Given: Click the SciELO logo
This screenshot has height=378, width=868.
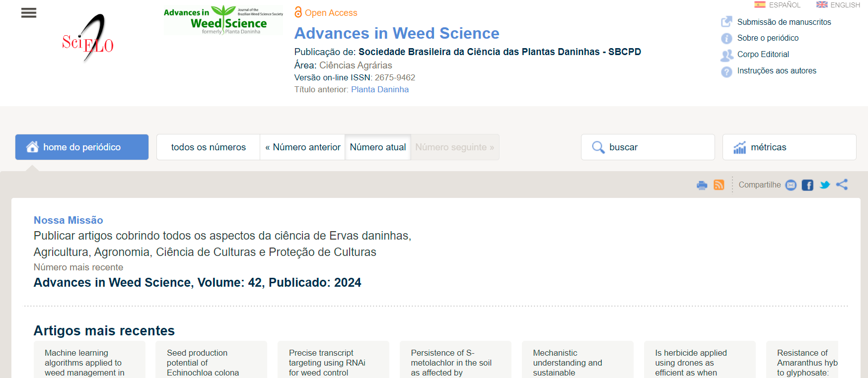Looking at the screenshot, I should tap(88, 38).
